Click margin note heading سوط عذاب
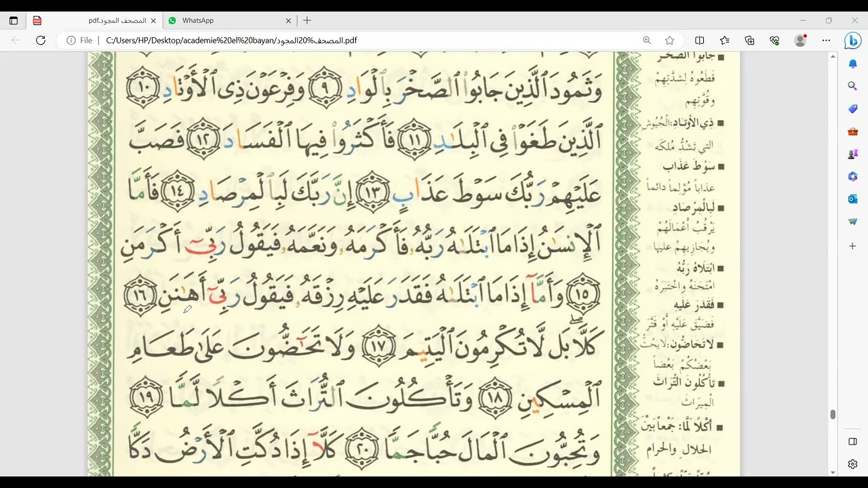Viewport: 868px width, 488px height. (688, 166)
